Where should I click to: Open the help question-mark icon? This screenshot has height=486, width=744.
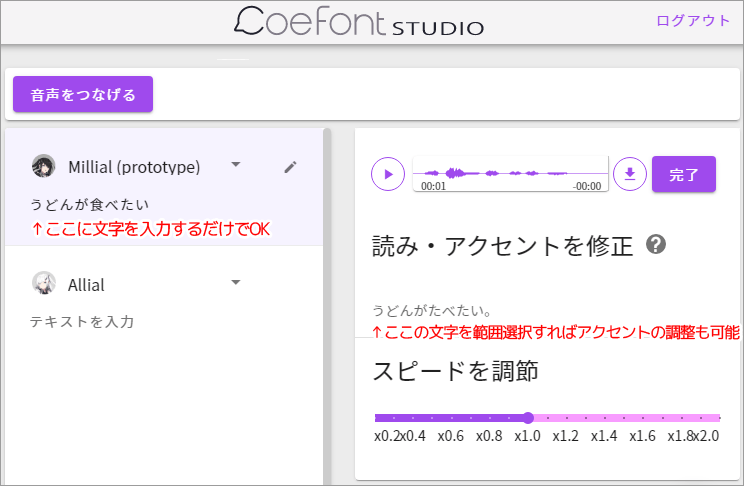click(656, 245)
